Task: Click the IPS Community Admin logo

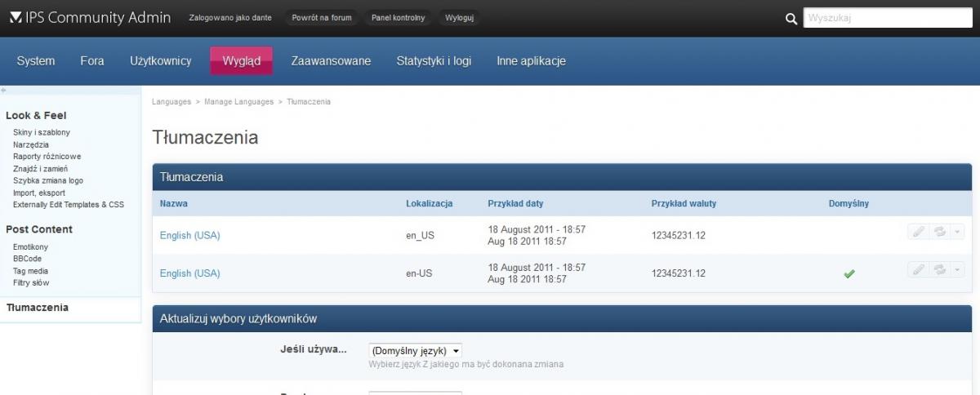Action: coord(90,17)
